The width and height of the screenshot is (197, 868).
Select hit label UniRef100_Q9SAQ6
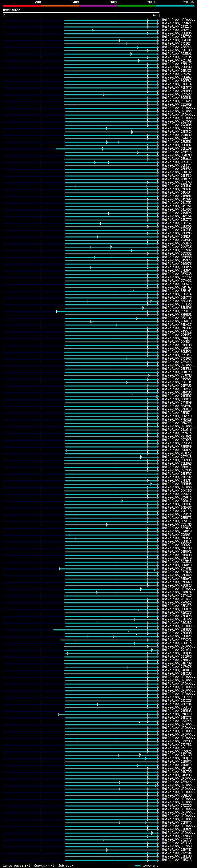point(177,125)
